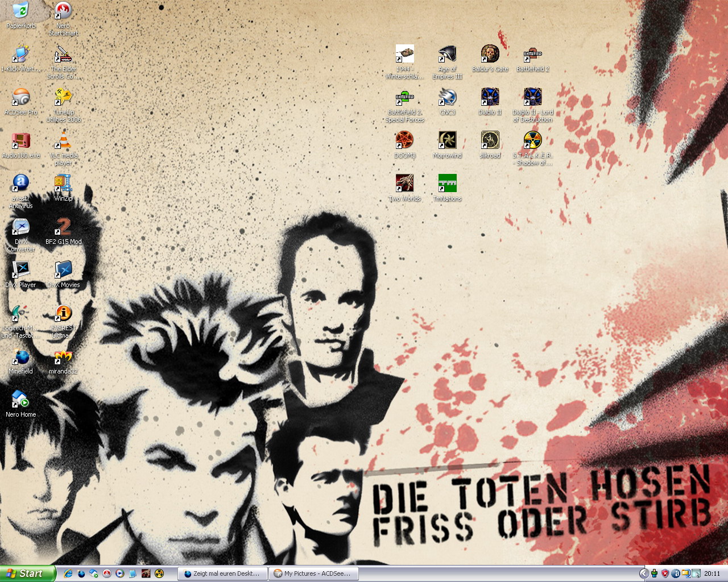Launch the Two Worlds game icon

(404, 188)
